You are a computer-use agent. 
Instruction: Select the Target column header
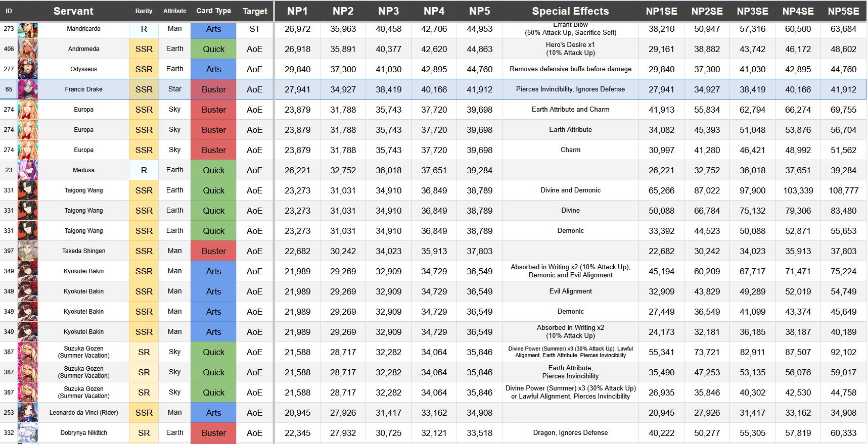(x=255, y=11)
